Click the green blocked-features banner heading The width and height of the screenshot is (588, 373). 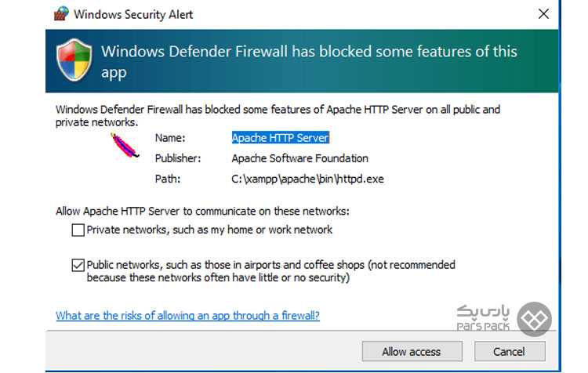pyautogui.click(x=309, y=62)
